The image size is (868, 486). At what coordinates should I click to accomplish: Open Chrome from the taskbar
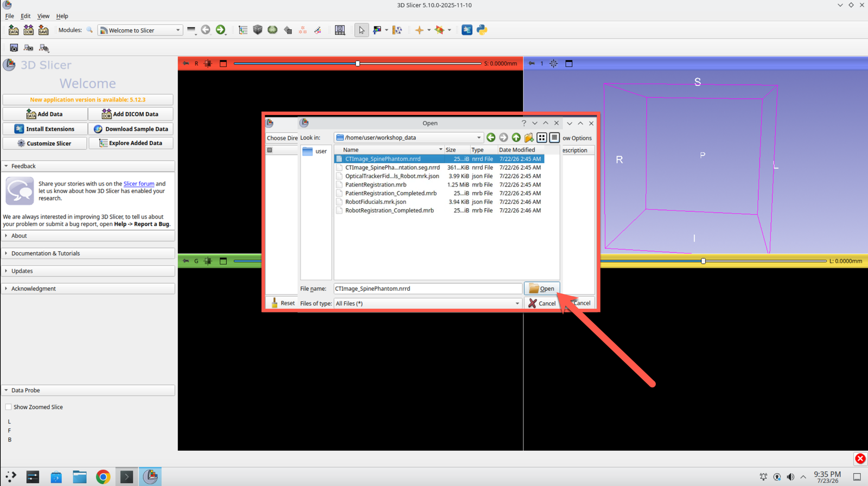pyautogui.click(x=103, y=477)
